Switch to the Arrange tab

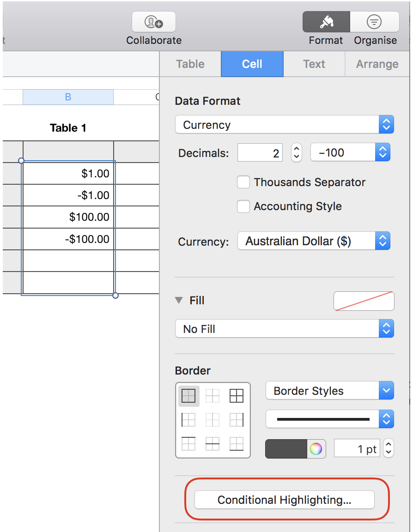point(377,64)
